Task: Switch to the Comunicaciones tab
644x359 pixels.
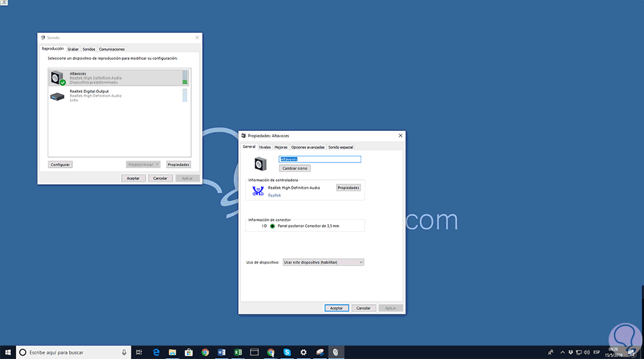Action: [111, 49]
